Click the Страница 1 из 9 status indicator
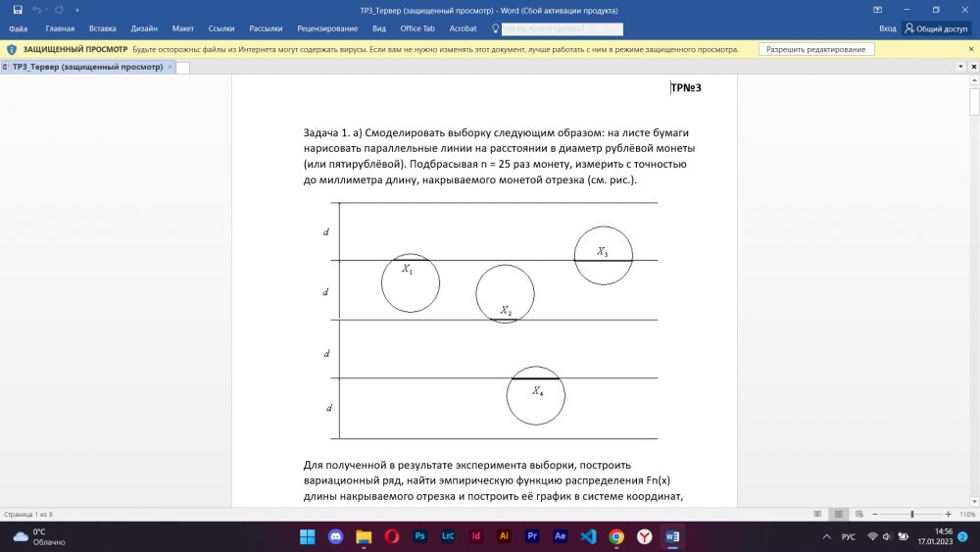This screenshot has height=552, width=980. click(28, 515)
